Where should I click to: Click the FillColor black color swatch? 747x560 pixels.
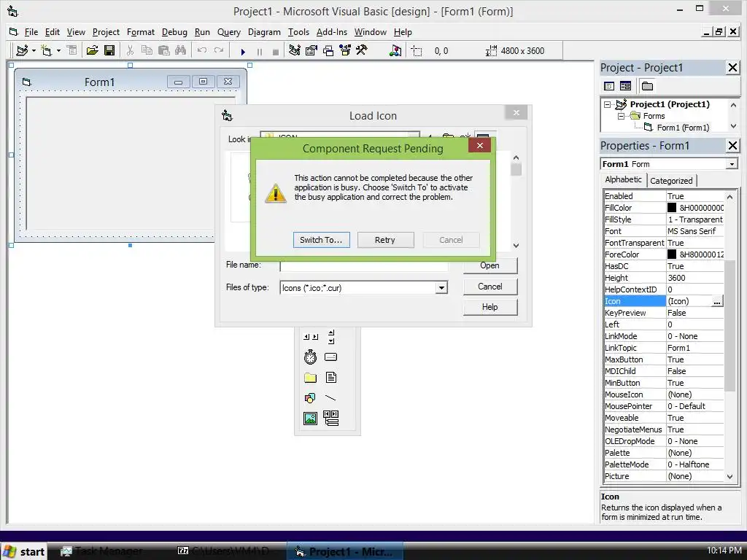point(672,208)
